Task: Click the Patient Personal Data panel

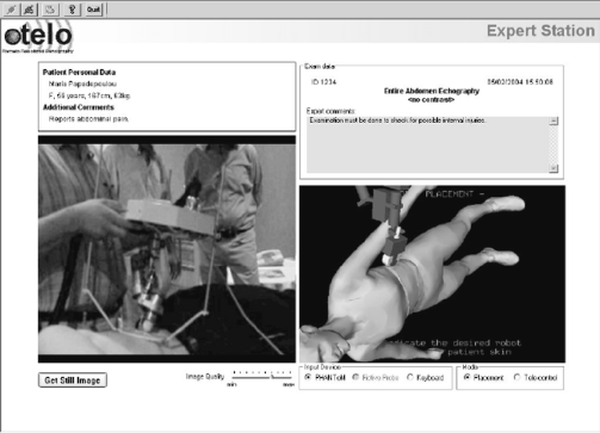Action: pyautogui.click(x=167, y=95)
